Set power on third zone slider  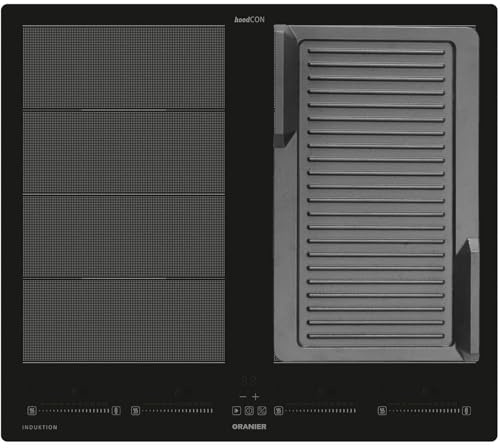click(x=321, y=411)
